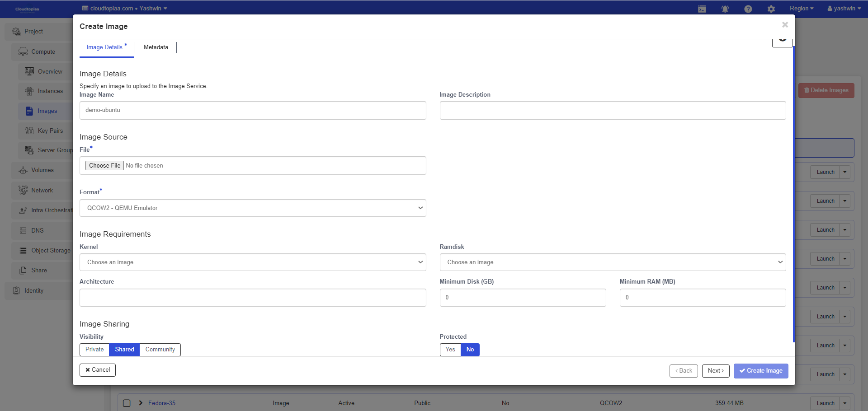Click the Image Description field
868x411 pixels.
pyautogui.click(x=613, y=111)
